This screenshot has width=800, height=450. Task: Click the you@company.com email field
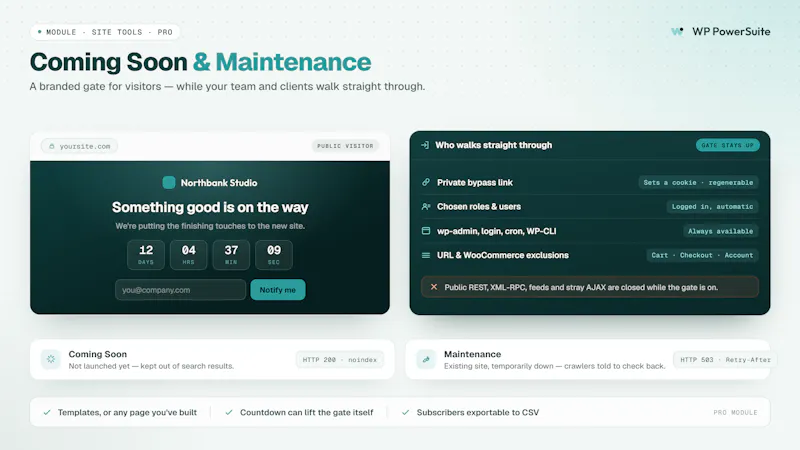click(181, 290)
